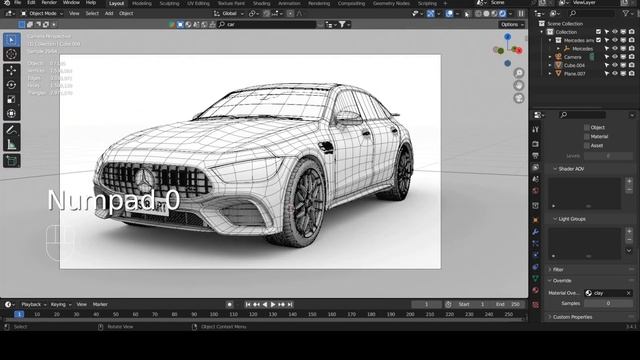This screenshot has width=640, height=360.
Task: Open the Object Data green triangle tab
Action: click(x=536, y=278)
